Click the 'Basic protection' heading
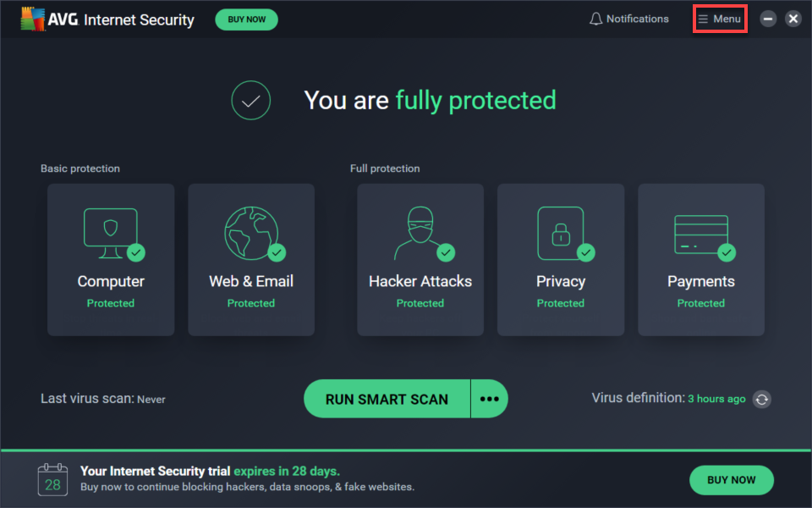 click(80, 168)
